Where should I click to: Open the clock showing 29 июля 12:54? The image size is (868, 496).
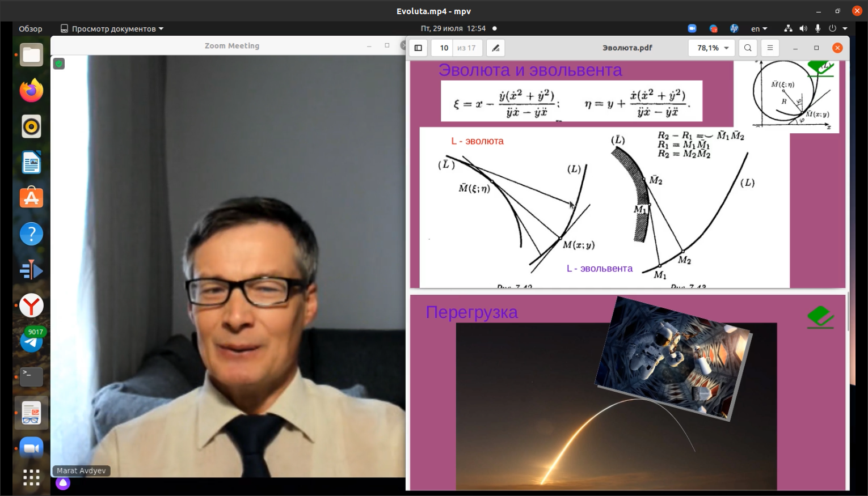pos(453,28)
